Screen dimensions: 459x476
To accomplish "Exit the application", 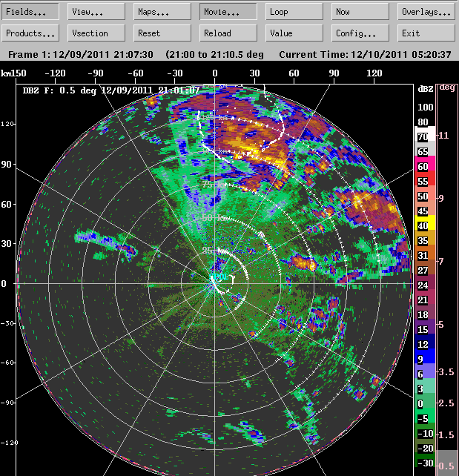I will (426, 33).
